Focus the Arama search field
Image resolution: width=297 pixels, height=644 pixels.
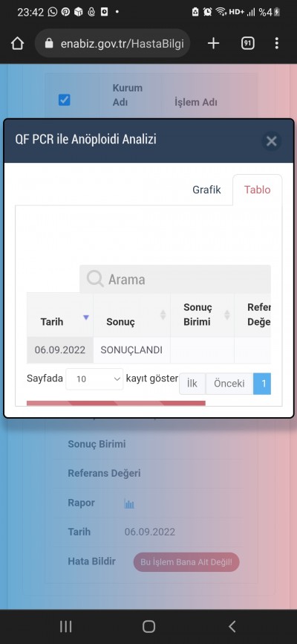click(x=175, y=280)
